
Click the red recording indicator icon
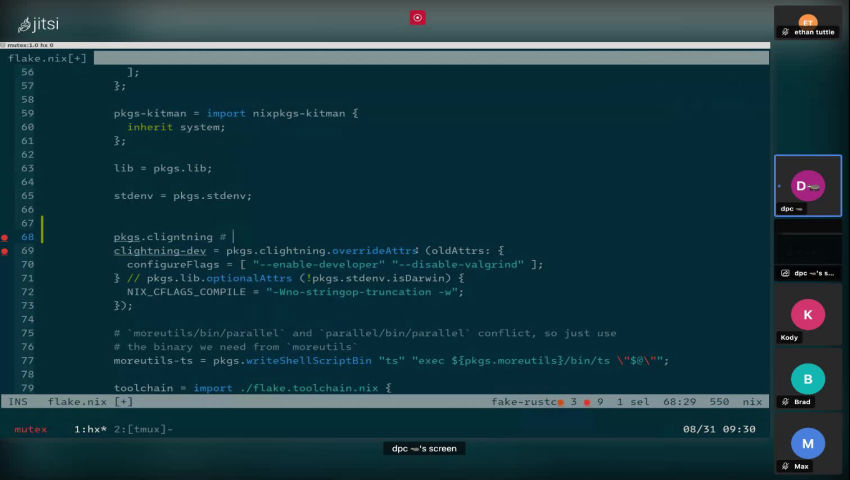tap(417, 17)
